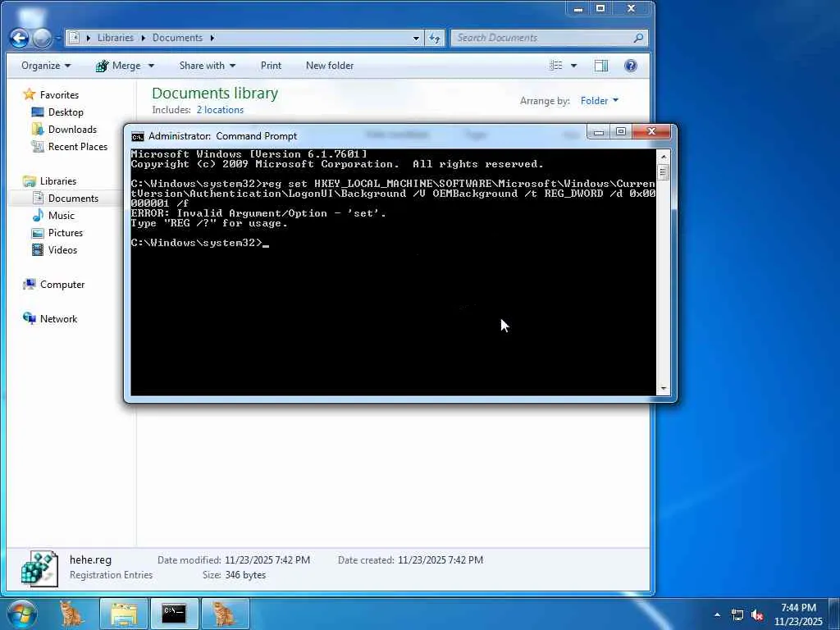Viewport: 840px width, 630px height.
Task: Click the Pictures library icon
Action: pyautogui.click(x=38, y=232)
